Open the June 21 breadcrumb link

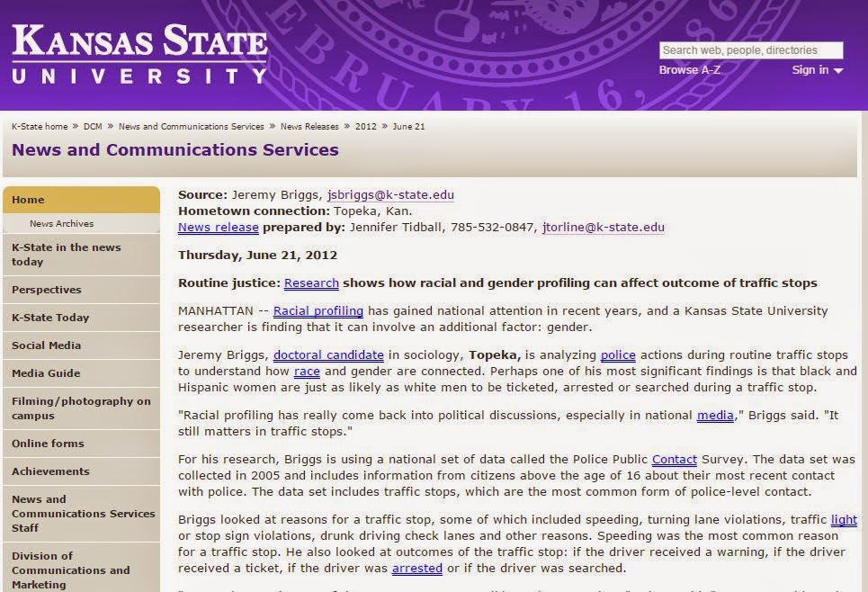(x=408, y=126)
